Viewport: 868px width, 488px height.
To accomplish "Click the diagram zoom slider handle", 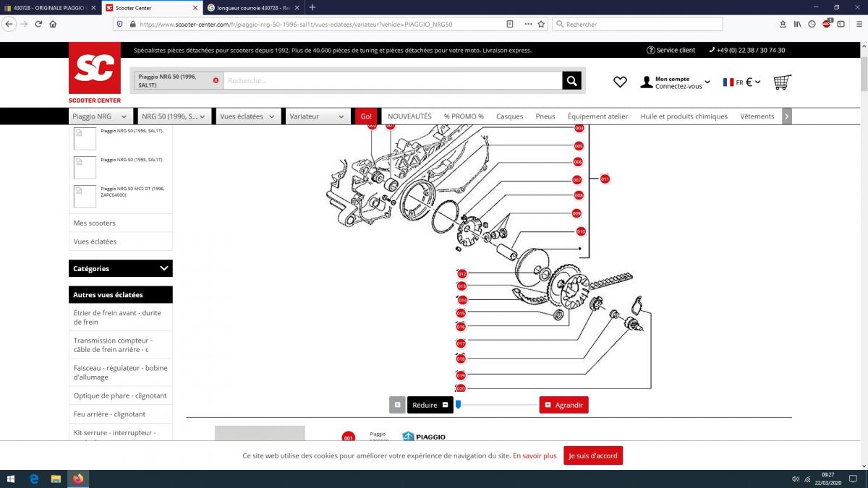I will coord(458,405).
